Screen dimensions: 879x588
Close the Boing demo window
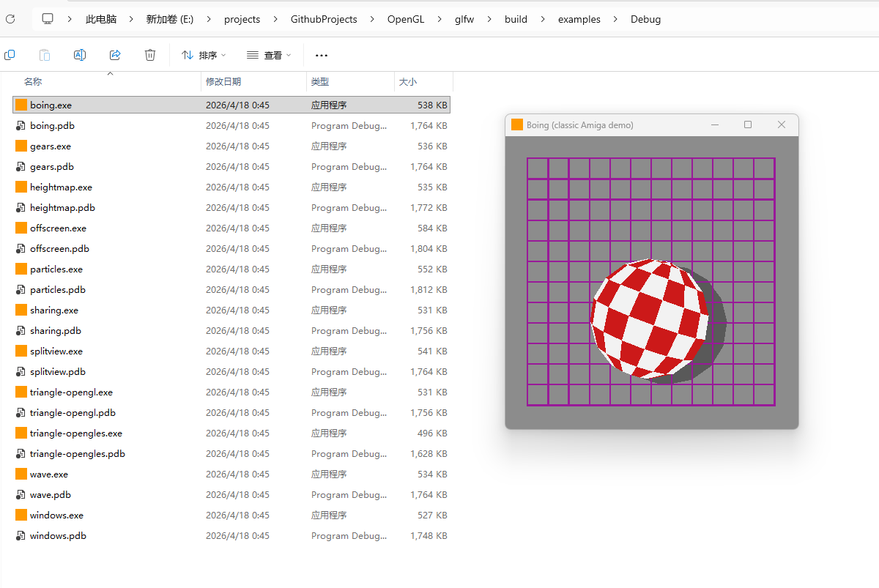tap(781, 124)
